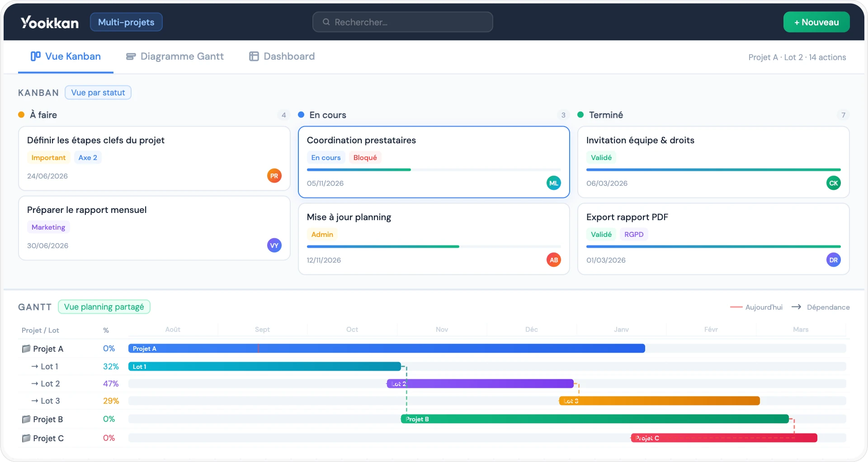
Task: Click the AB avatar on planning card
Action: click(x=553, y=260)
